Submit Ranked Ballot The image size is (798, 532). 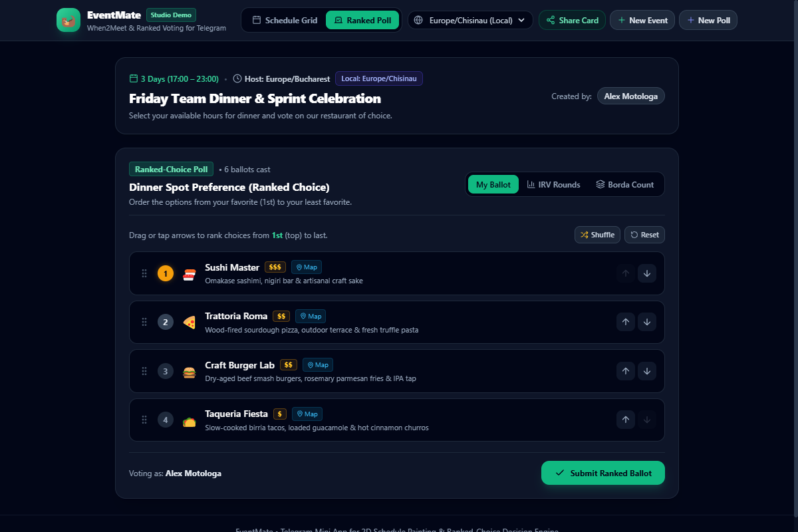click(603, 473)
